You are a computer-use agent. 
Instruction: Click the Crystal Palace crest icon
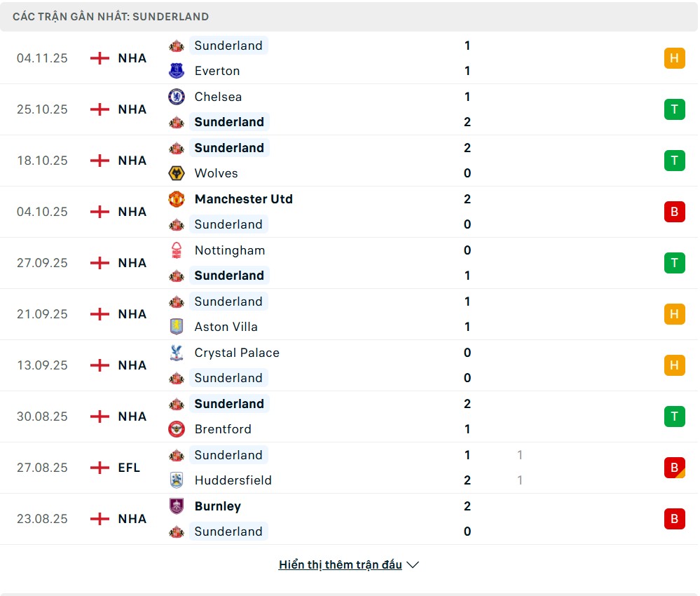(x=177, y=353)
